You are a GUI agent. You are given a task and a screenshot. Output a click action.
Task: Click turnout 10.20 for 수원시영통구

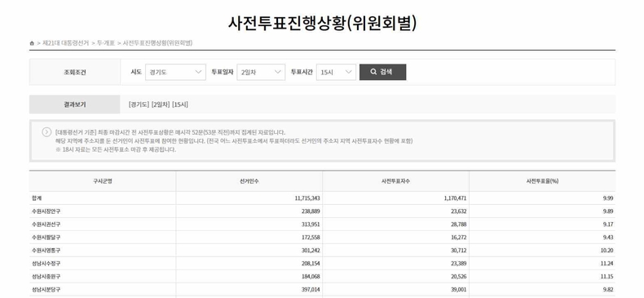click(607, 251)
